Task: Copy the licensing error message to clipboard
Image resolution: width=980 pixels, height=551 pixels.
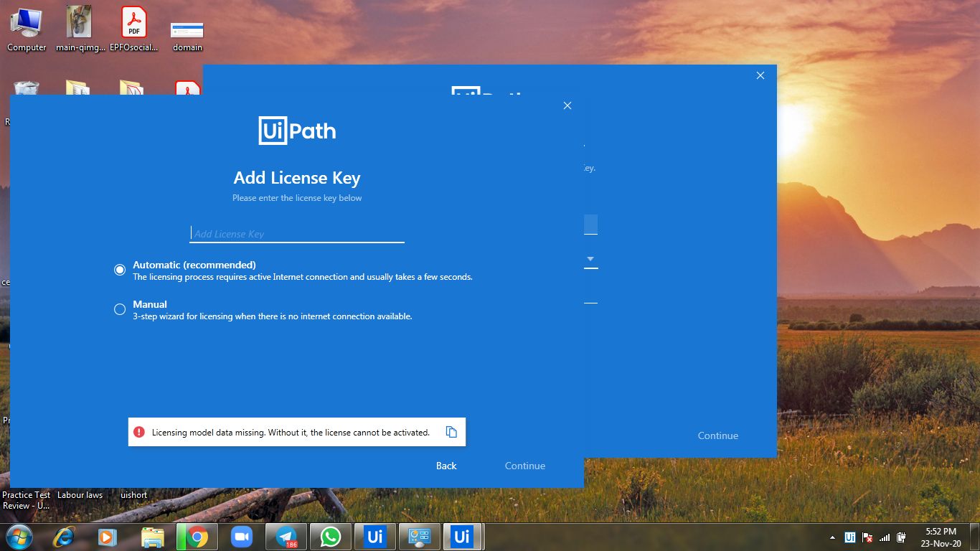Action: tap(451, 432)
